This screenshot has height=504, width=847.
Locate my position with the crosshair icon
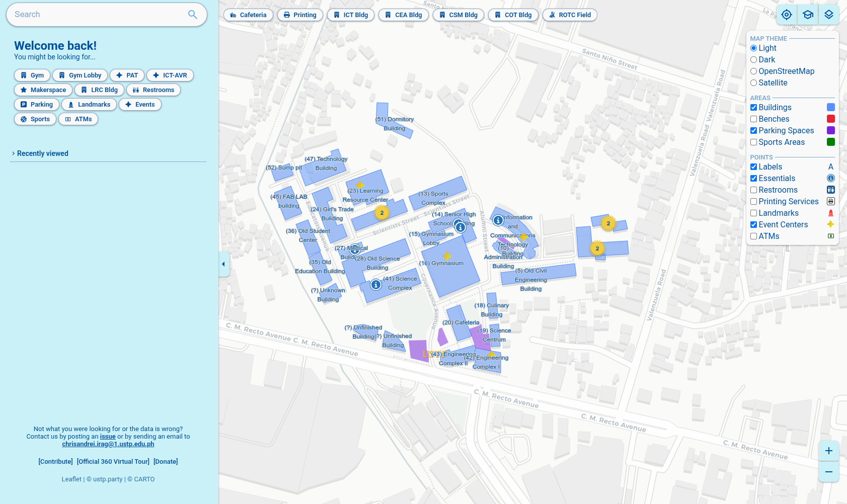(787, 15)
